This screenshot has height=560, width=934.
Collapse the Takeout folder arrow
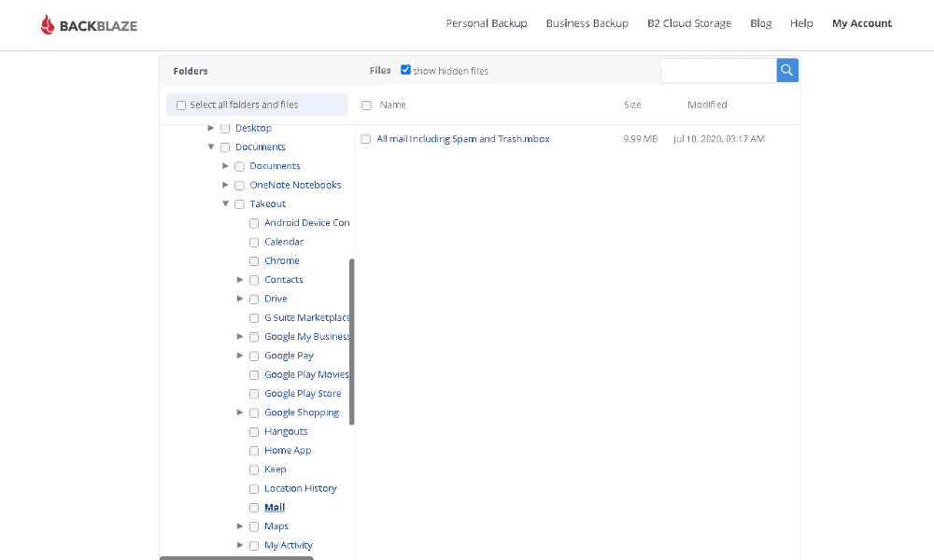click(225, 203)
